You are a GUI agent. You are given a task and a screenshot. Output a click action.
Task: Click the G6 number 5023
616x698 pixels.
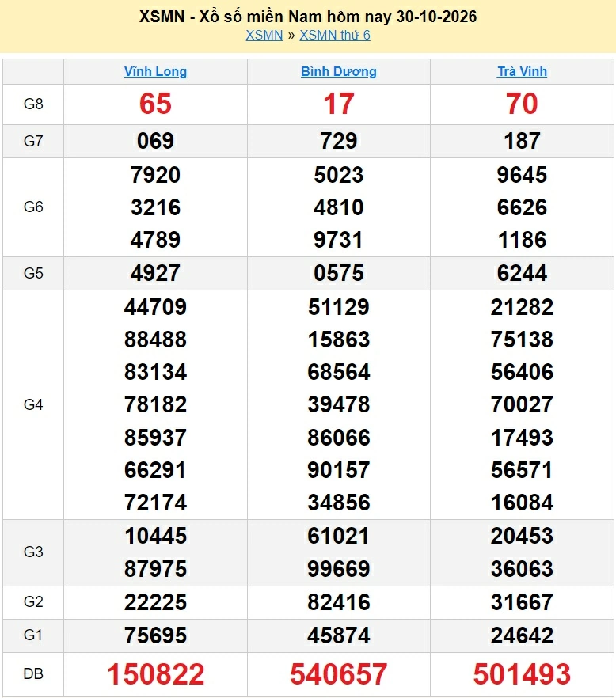tap(339, 175)
